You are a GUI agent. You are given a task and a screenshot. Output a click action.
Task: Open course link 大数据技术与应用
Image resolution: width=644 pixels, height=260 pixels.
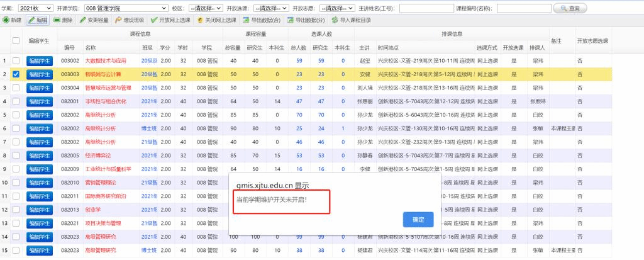106,60
